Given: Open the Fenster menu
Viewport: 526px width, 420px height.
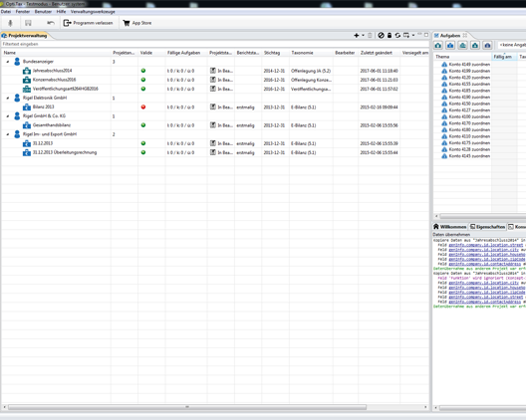Looking at the screenshot, I should [x=23, y=12].
